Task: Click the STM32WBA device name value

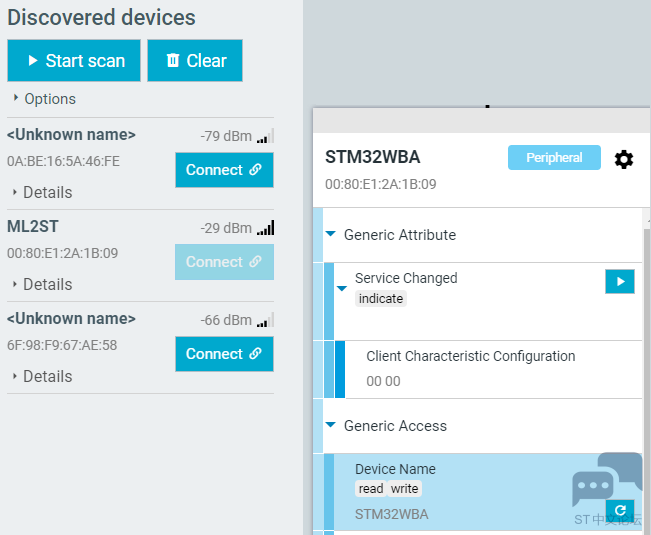Action: tap(392, 514)
